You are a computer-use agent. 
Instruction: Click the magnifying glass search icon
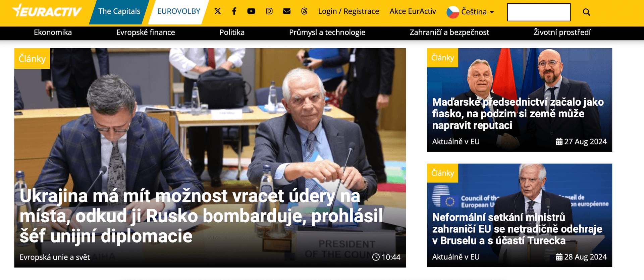[x=586, y=12]
